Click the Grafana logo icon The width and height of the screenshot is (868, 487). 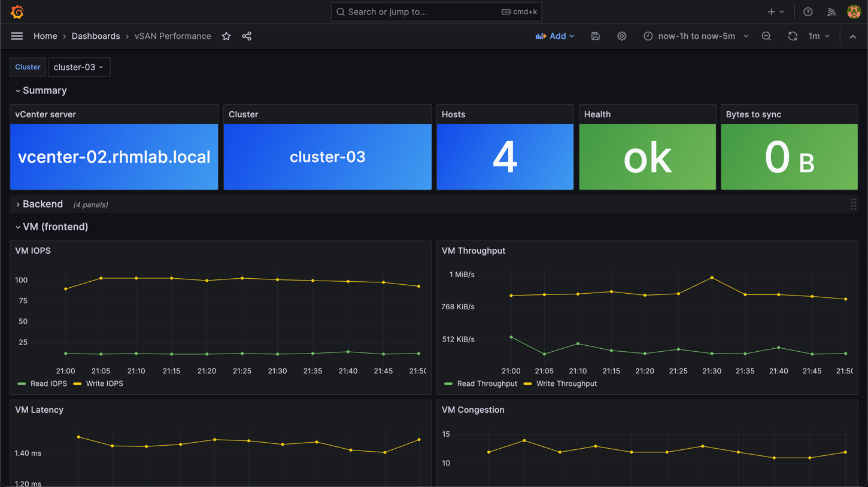pyautogui.click(x=17, y=12)
